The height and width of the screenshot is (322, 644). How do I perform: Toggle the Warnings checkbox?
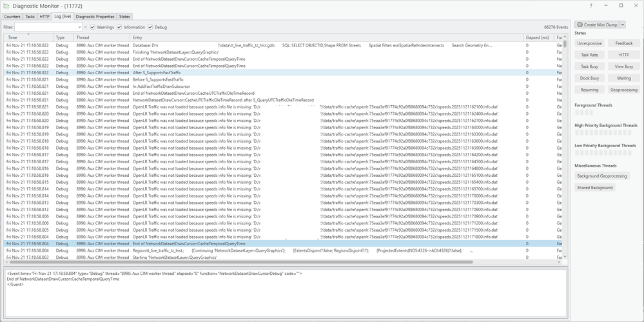92,27
